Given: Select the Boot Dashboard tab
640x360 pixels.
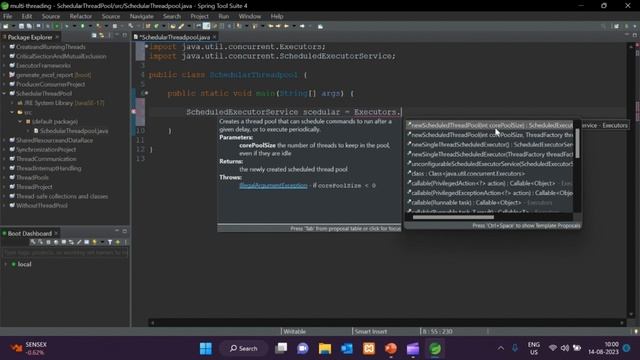Looking at the screenshot, I should coord(29,233).
